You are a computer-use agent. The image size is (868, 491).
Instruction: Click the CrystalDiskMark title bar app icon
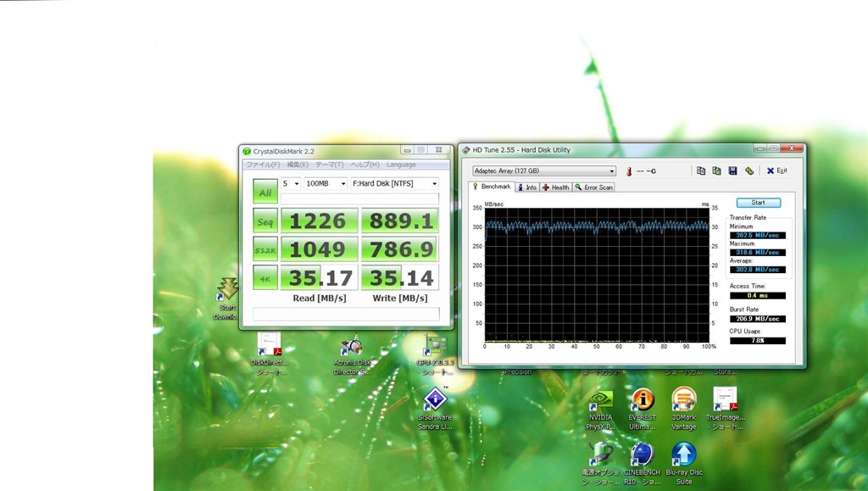coord(247,151)
